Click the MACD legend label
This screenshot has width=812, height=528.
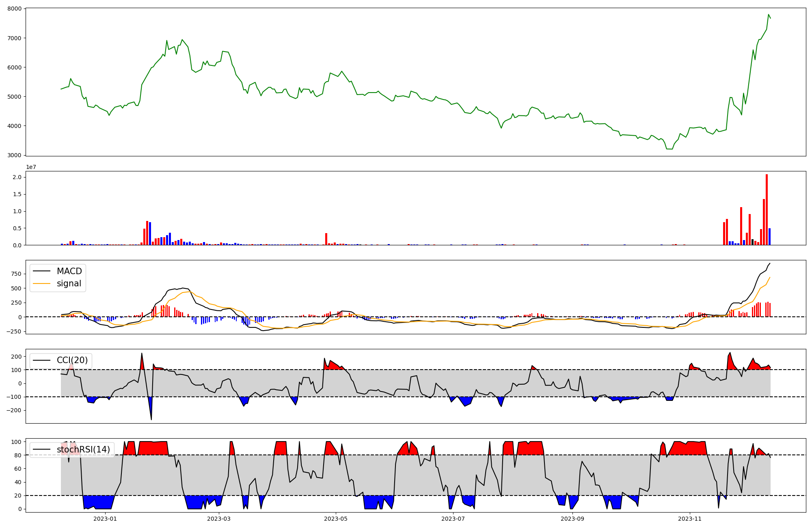coord(69,271)
